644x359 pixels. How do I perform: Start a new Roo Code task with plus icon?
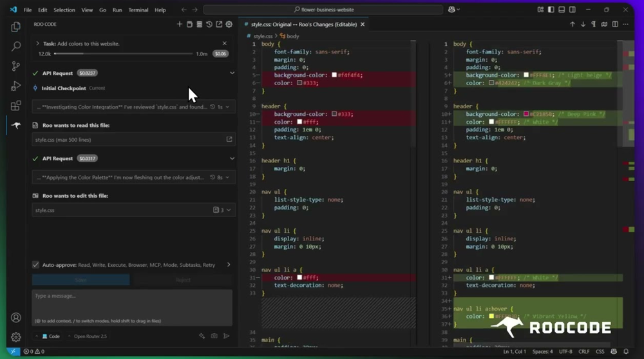click(180, 24)
